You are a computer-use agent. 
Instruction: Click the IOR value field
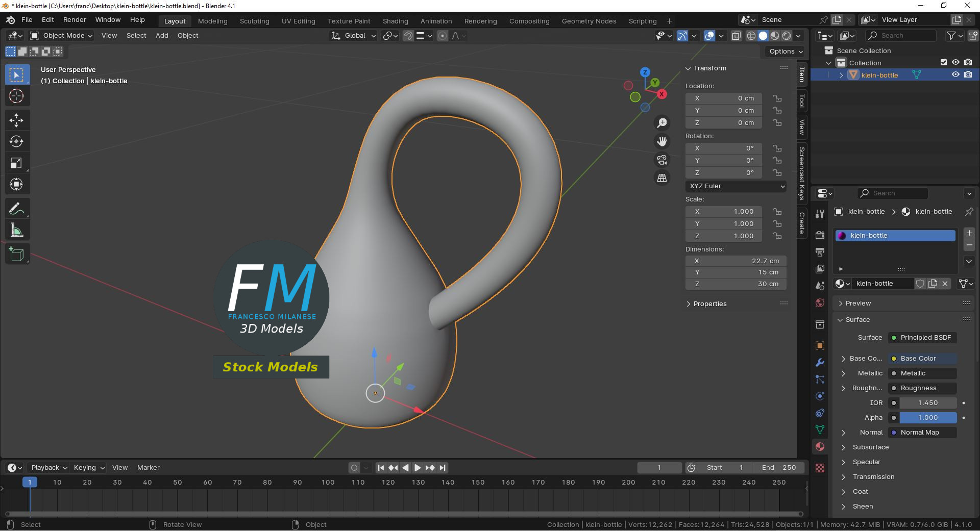click(x=928, y=403)
